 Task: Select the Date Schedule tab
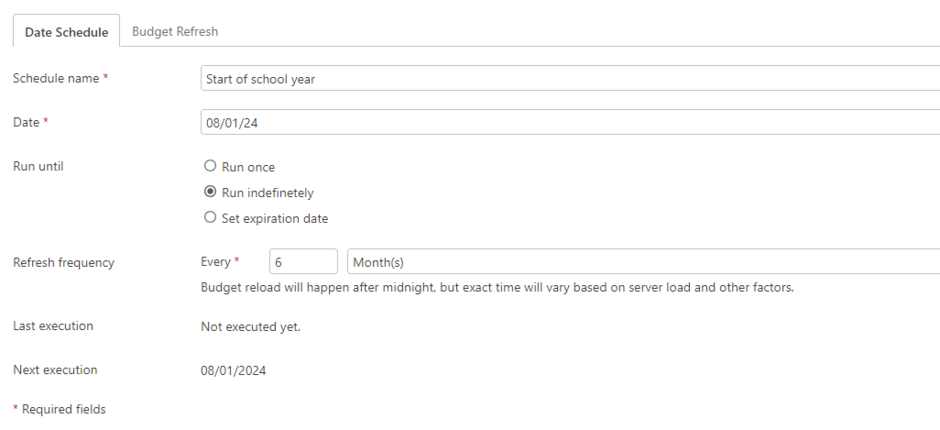click(66, 32)
